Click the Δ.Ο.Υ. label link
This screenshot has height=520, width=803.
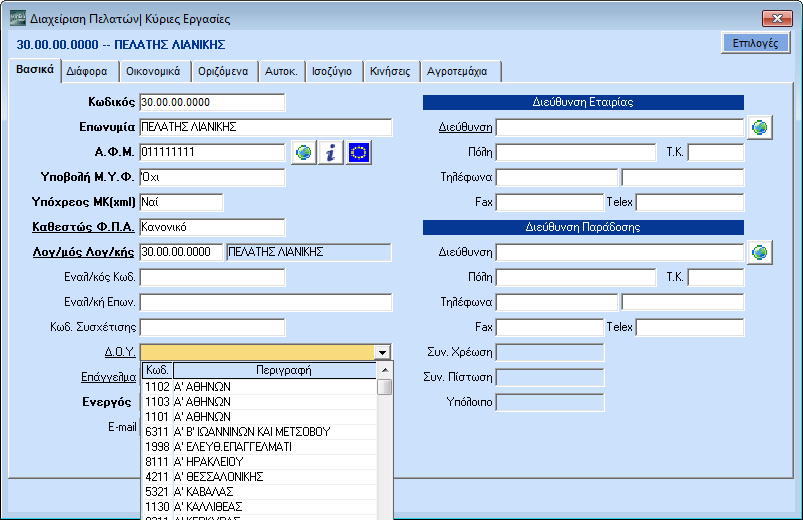point(120,352)
